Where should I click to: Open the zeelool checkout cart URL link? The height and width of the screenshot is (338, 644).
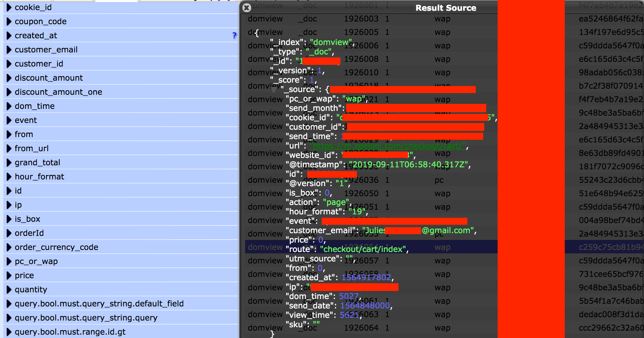point(388,146)
